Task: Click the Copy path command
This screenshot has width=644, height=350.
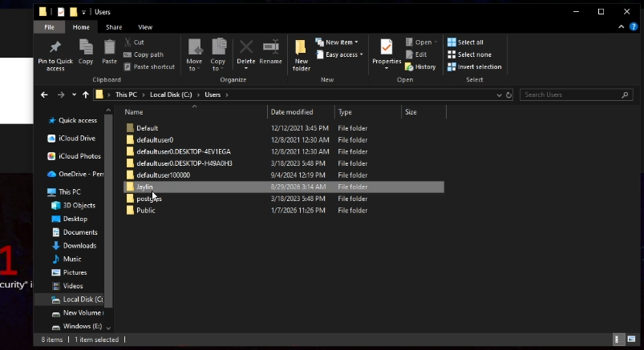Action: tap(144, 54)
